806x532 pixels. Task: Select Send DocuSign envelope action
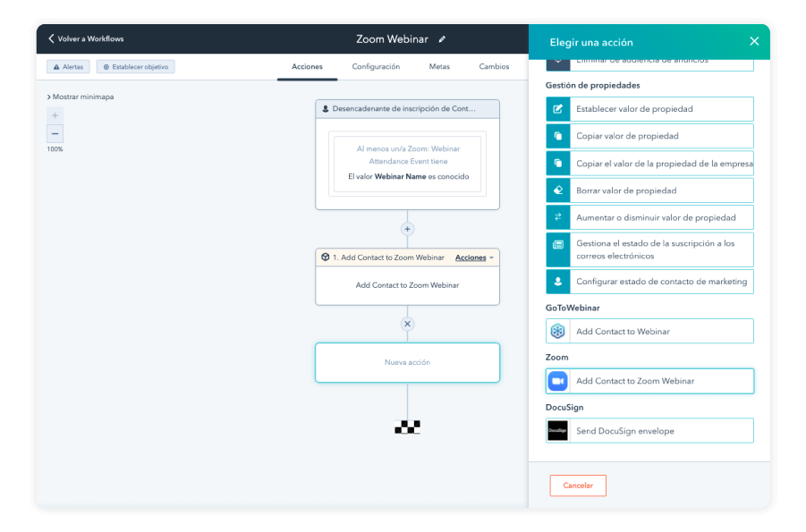pos(649,431)
